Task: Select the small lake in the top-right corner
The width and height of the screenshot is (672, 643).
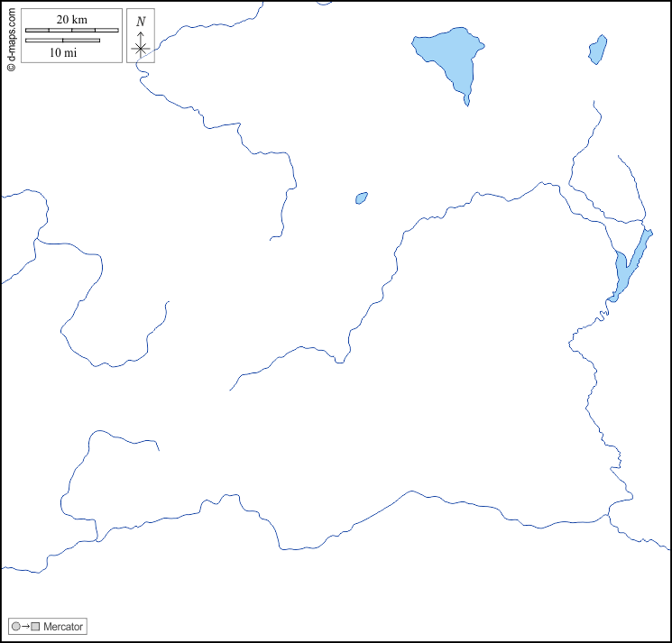Action: point(597,50)
